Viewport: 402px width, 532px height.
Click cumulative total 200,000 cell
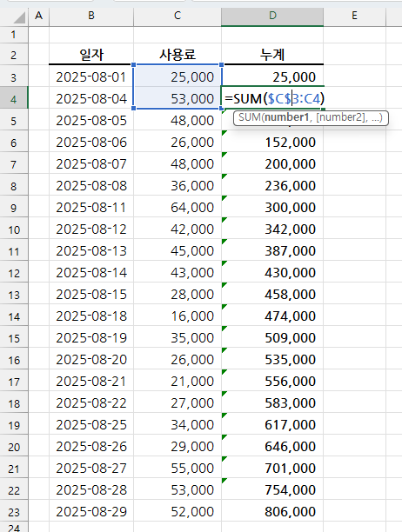pyautogui.click(x=272, y=163)
